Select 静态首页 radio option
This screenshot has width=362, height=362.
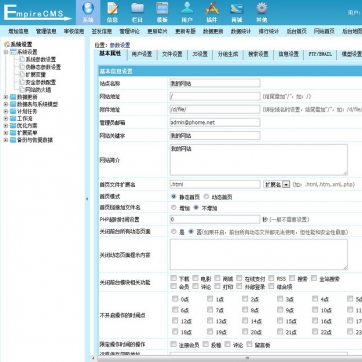click(173, 197)
